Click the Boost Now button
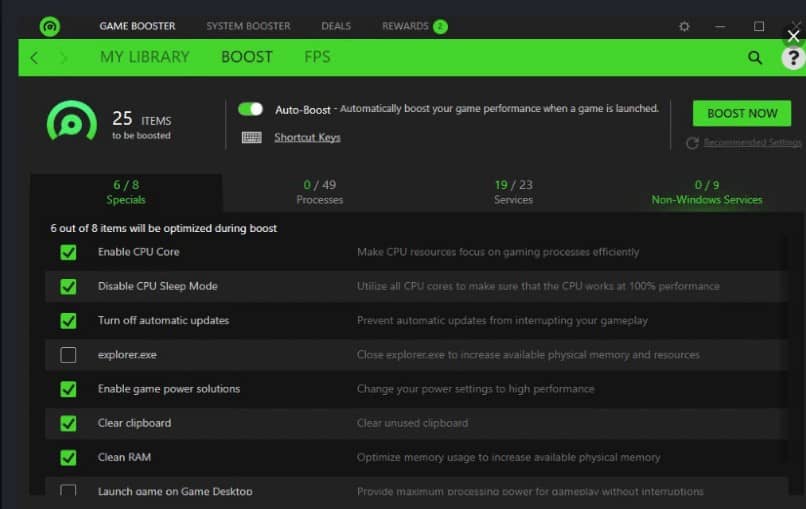 742,113
